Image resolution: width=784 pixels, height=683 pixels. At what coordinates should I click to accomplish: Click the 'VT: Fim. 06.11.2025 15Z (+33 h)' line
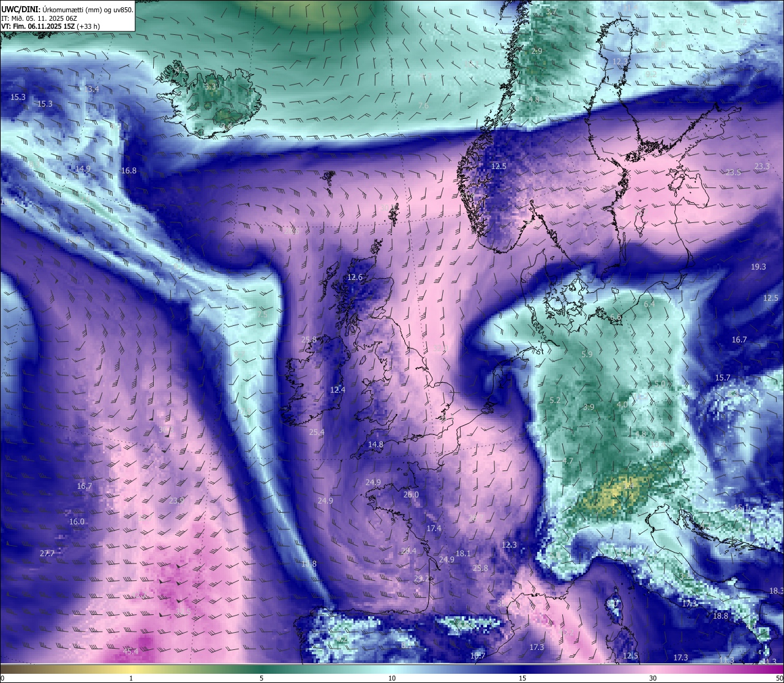point(51,26)
